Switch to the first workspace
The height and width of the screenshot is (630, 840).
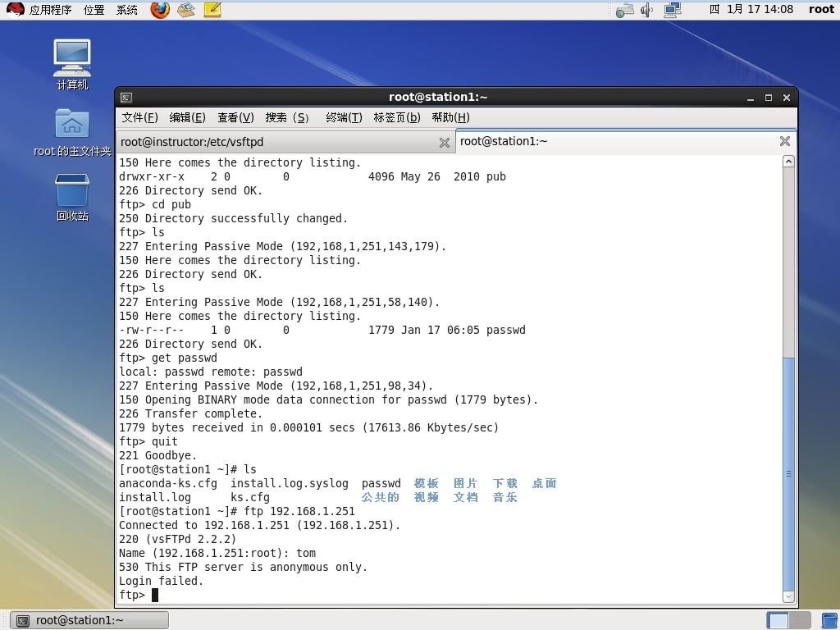coord(778,620)
